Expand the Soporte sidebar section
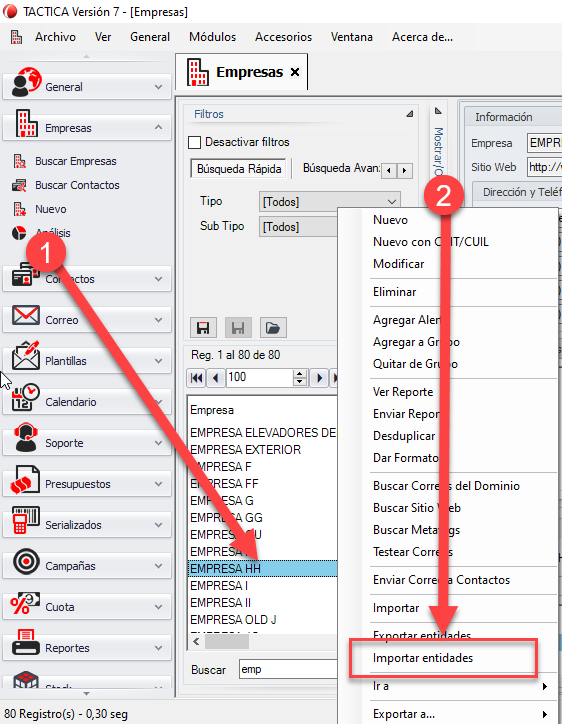 pyautogui.click(x=158, y=443)
